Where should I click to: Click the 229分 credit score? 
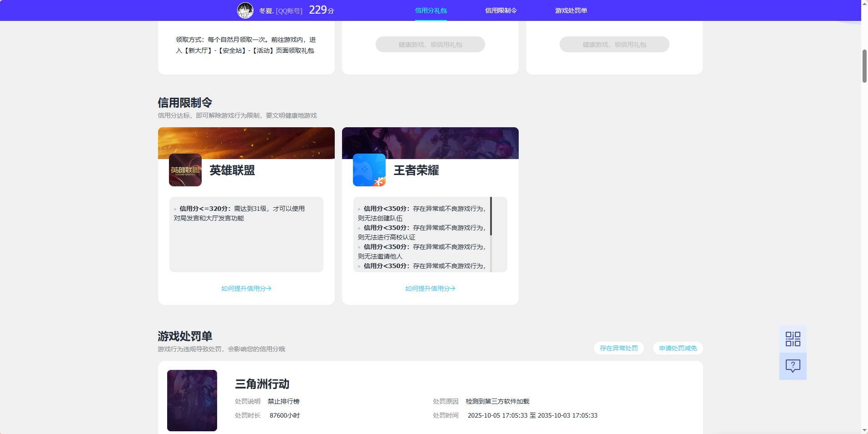click(322, 10)
